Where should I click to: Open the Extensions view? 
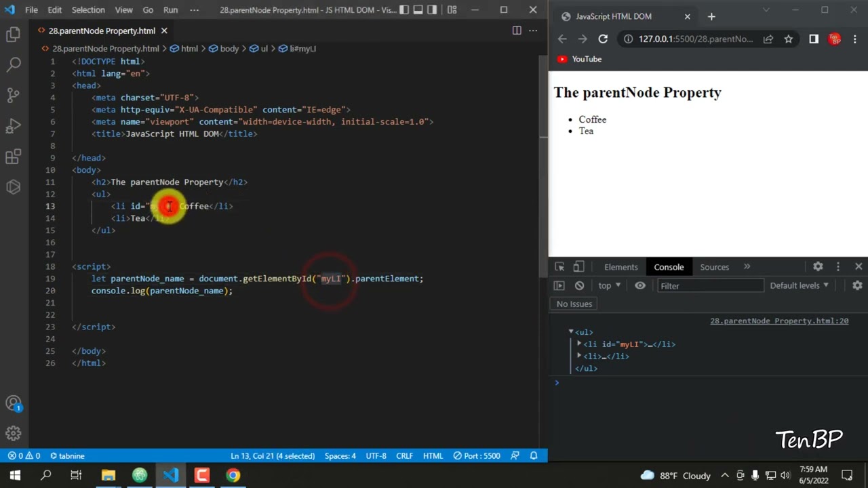(x=14, y=157)
